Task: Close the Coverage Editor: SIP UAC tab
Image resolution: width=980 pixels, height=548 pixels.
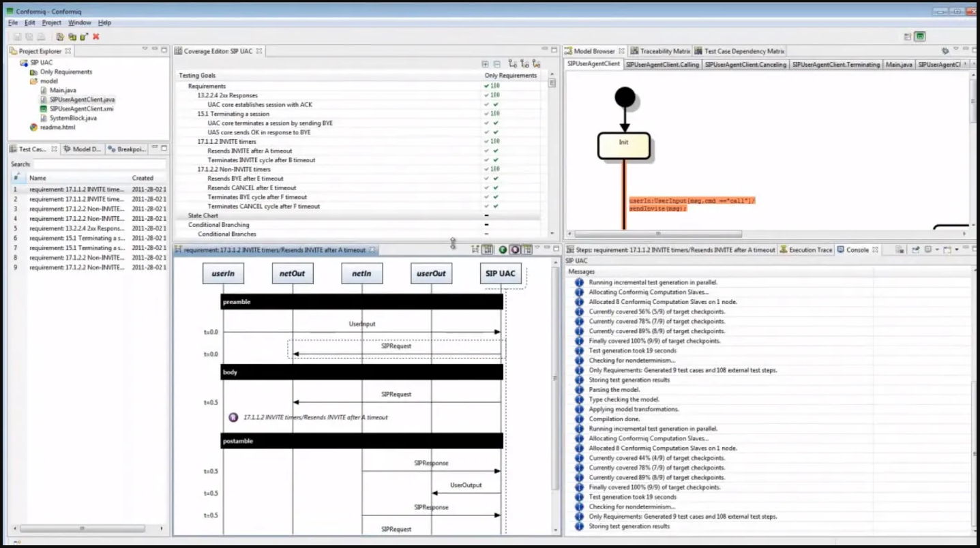Action: click(x=259, y=51)
